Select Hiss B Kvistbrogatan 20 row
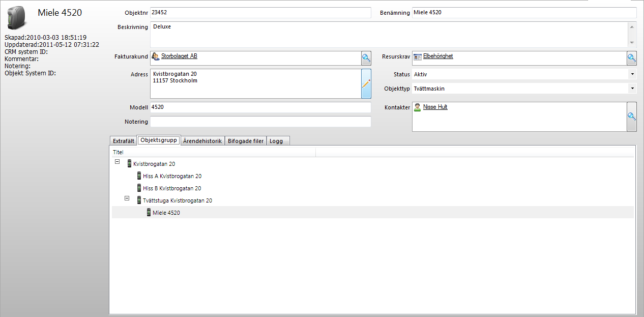 [373, 188]
